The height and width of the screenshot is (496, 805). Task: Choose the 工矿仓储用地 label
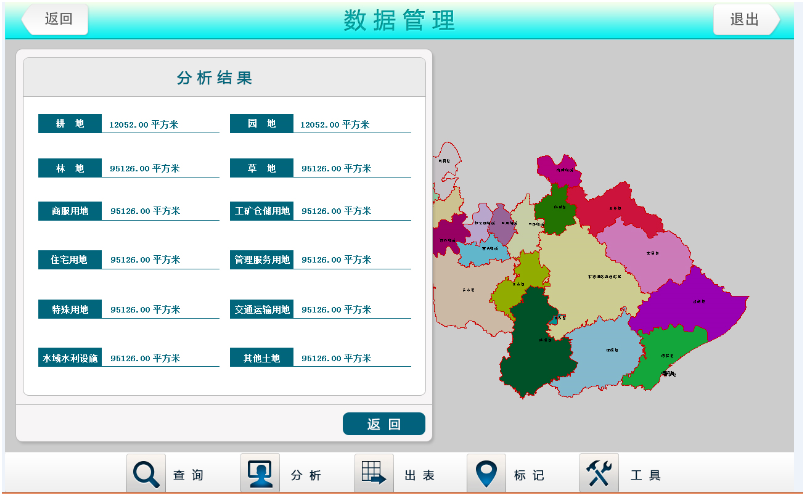point(261,211)
